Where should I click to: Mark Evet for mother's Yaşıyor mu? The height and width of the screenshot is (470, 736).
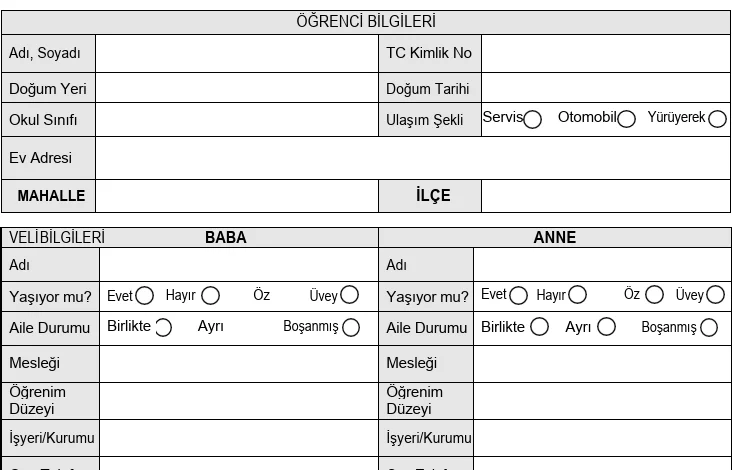click(x=518, y=295)
